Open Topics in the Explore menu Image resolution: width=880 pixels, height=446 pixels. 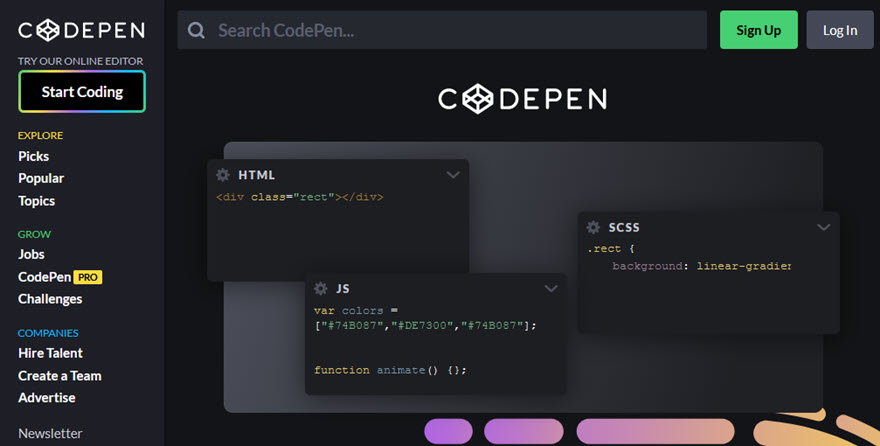coord(36,201)
